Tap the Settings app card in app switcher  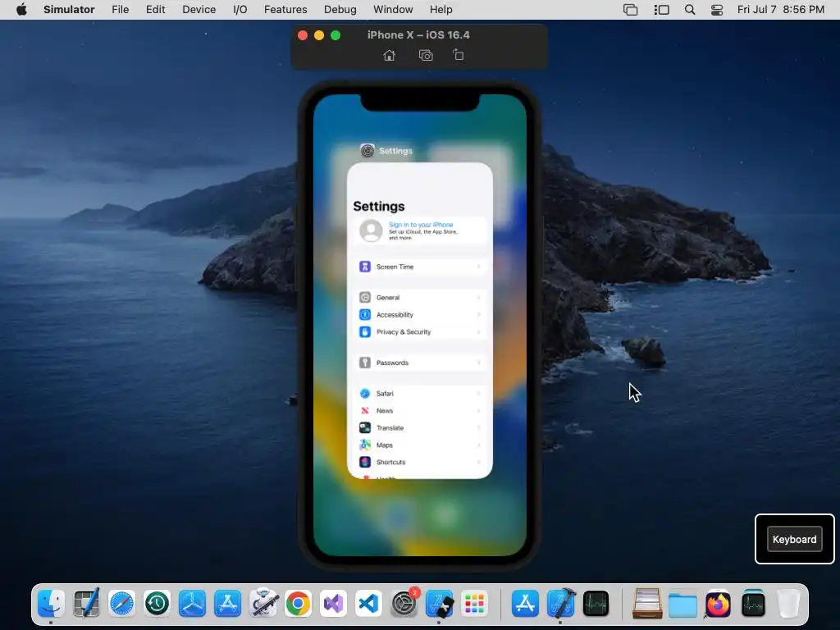tap(419, 321)
